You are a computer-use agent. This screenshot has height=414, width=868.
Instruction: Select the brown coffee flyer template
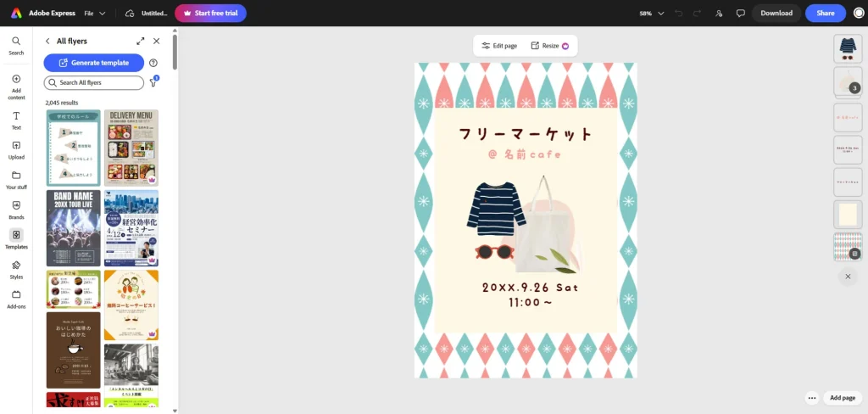coord(74,350)
